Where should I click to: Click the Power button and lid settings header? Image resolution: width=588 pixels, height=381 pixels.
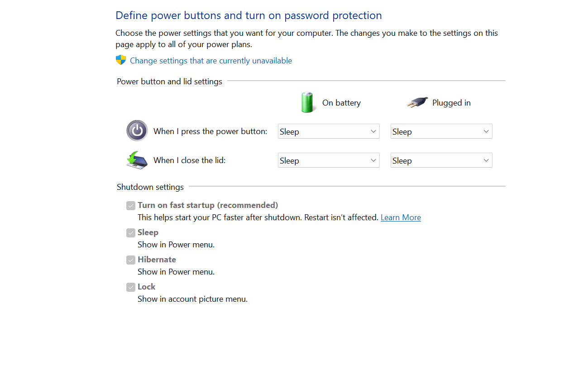[x=169, y=82]
